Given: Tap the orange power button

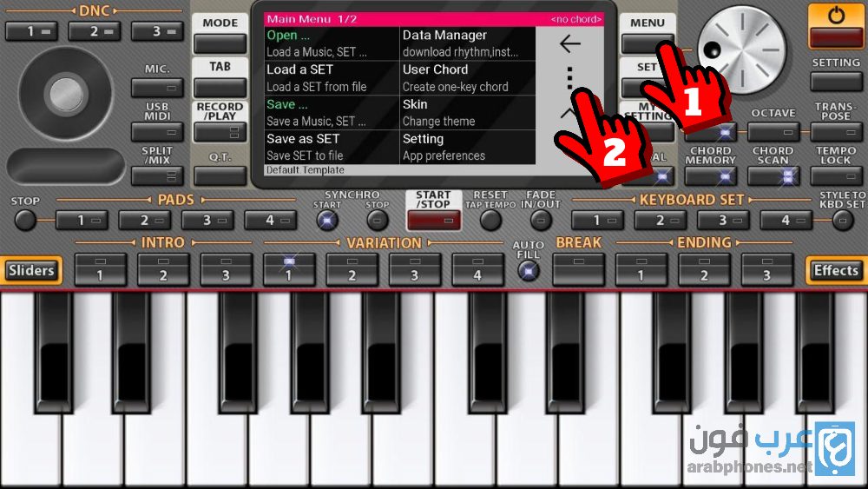Looking at the screenshot, I should (x=835, y=26).
